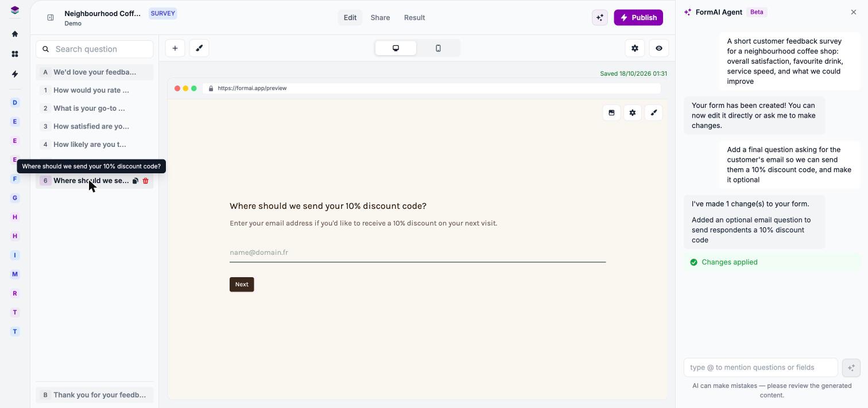Switch to the Share tab

click(380, 18)
